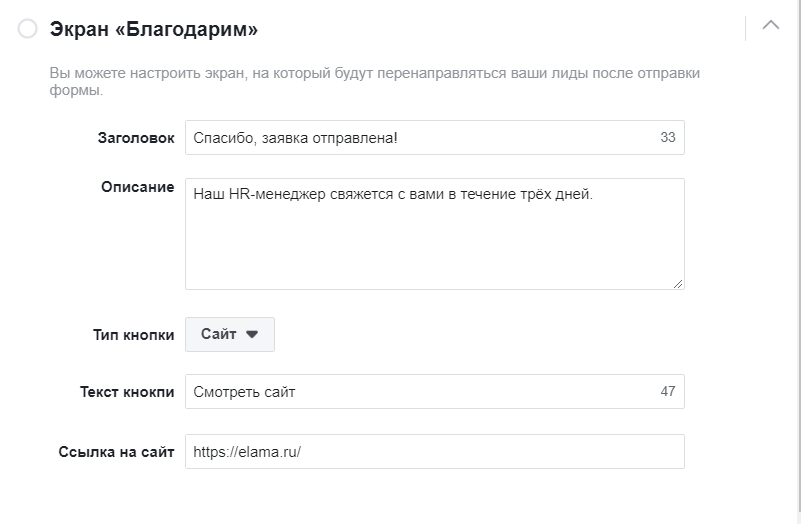Click the Заголовок input field
This screenshot has width=801, height=524.
tap(420, 138)
